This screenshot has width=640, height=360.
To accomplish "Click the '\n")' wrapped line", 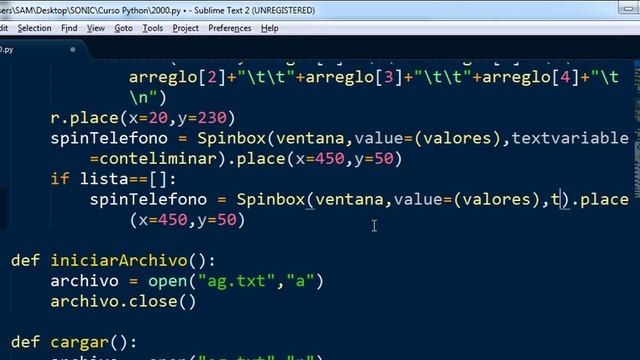I will coord(148,97).
